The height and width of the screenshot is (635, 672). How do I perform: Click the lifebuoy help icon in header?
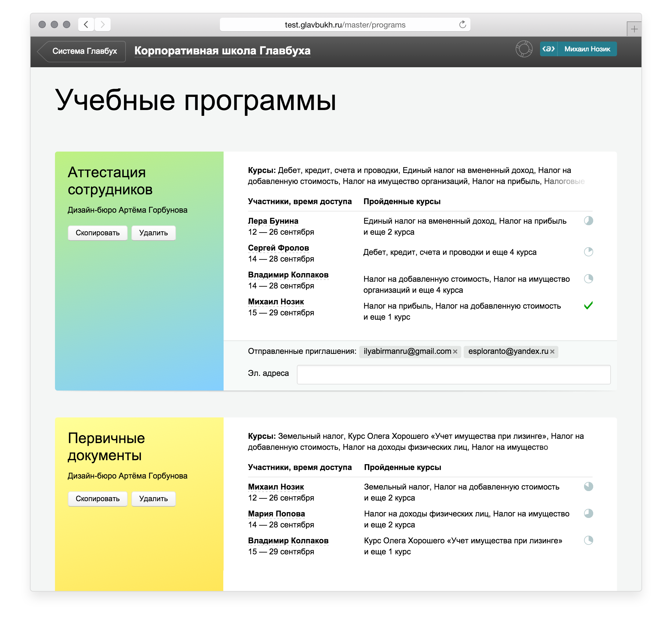(x=524, y=49)
